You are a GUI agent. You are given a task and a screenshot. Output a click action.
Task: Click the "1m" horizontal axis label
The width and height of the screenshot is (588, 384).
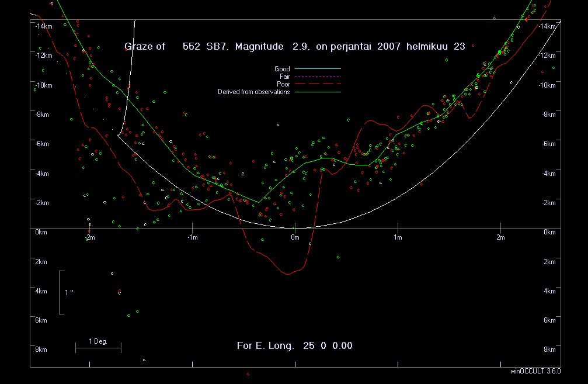click(x=398, y=237)
